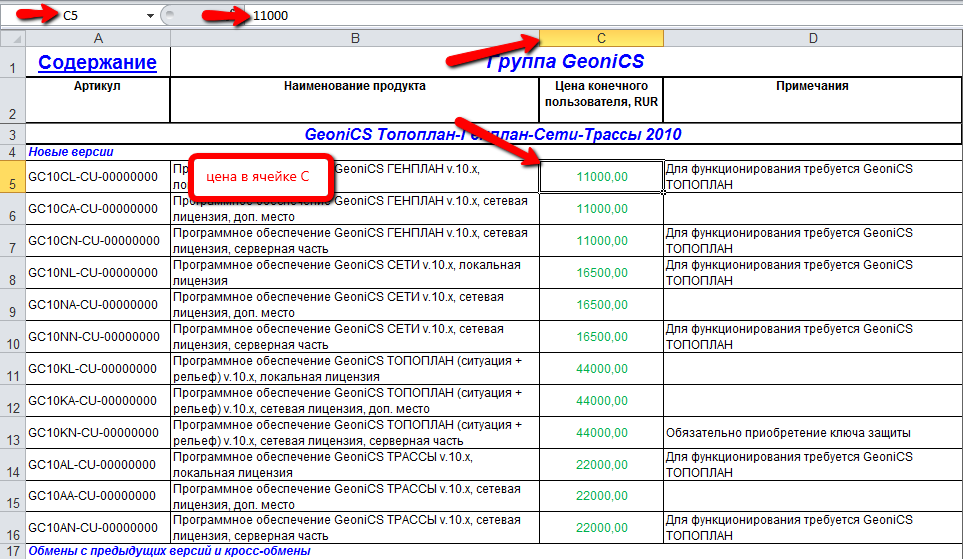Select СЕТИ сетевая лицензия доп. место description
Viewport: 963px width, 559px height.
pyautogui.click(x=355, y=305)
